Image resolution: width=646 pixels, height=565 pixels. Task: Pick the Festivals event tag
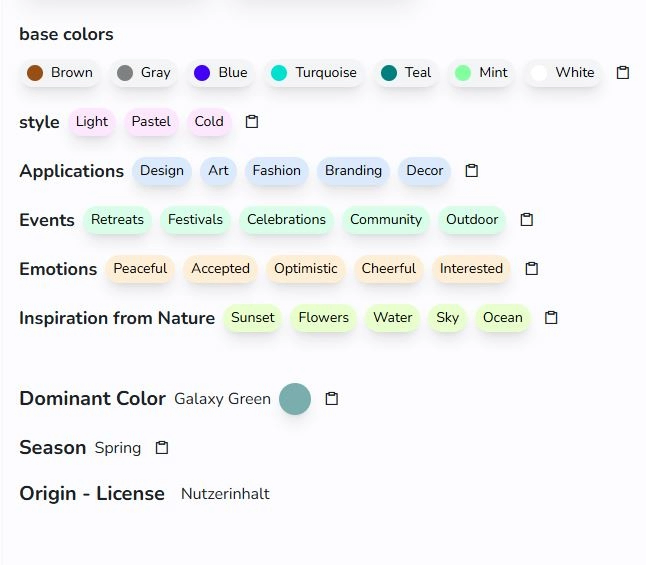195,220
